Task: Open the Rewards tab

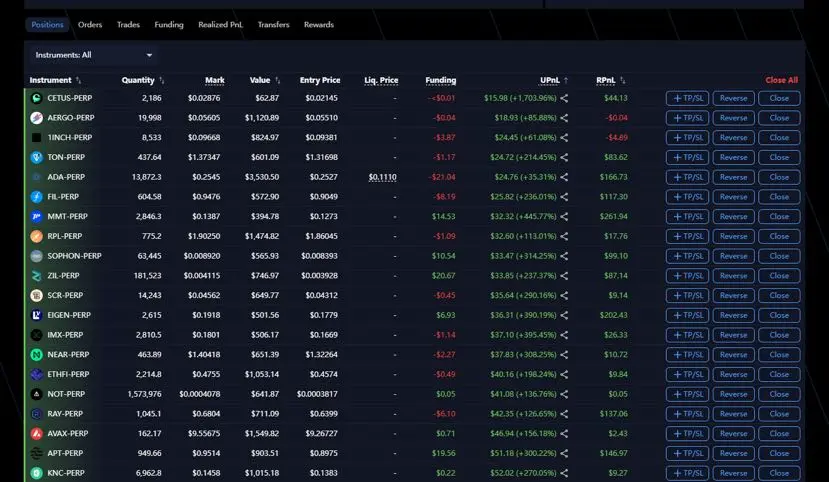Action: [x=319, y=25]
